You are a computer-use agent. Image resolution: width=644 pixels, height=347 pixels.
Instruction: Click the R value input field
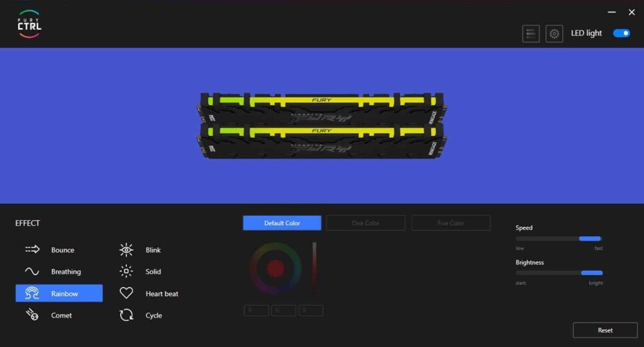(256, 310)
